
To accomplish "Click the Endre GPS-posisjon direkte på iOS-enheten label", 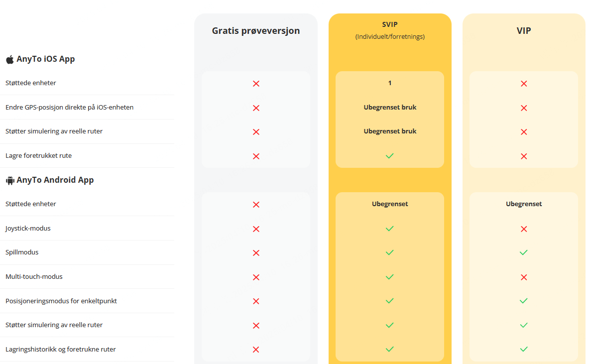I will [70, 107].
